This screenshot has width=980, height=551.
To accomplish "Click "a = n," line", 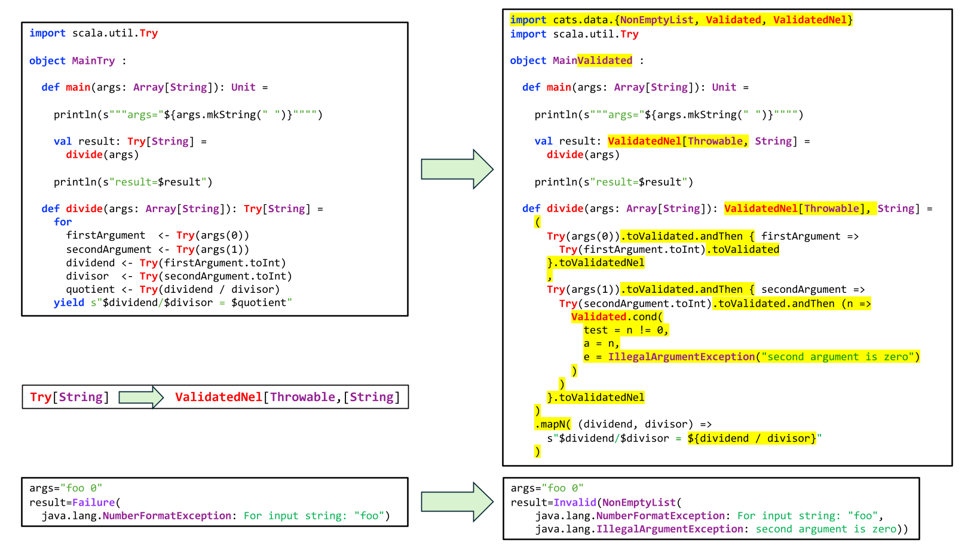I will (602, 344).
